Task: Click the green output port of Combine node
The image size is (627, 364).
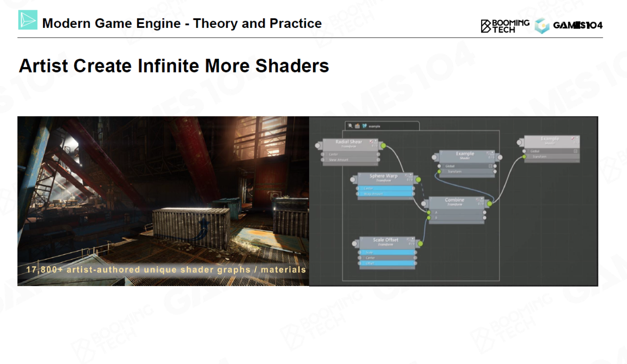Action: pyautogui.click(x=489, y=204)
